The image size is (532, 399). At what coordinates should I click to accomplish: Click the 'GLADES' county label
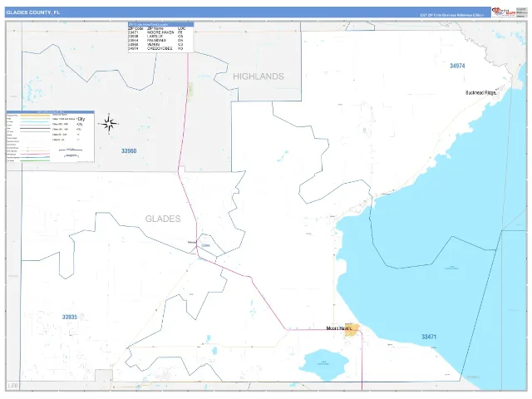(163, 219)
